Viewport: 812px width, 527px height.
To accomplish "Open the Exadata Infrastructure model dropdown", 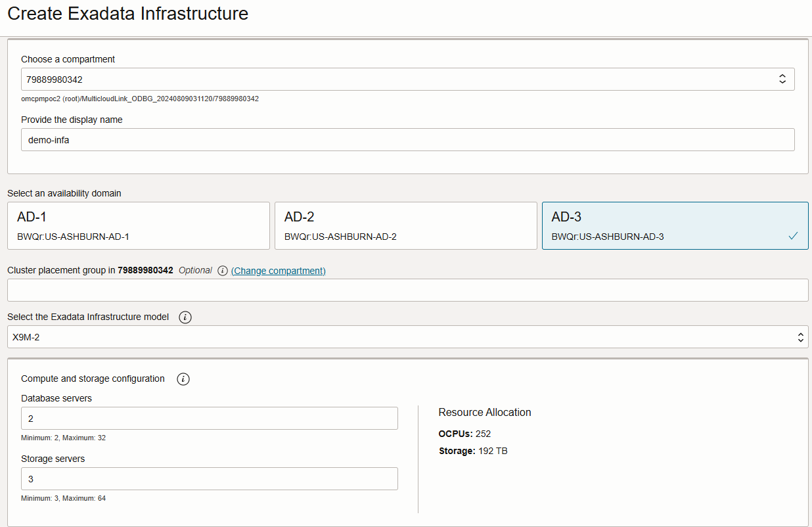I will coord(407,336).
